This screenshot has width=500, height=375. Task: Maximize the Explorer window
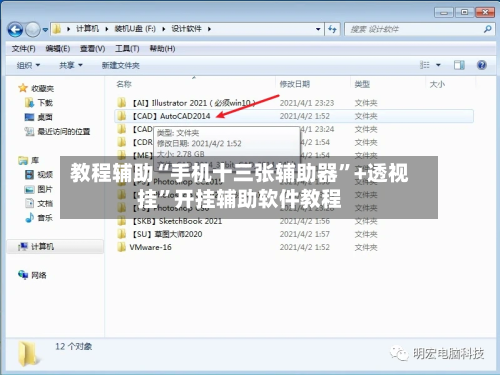pos(464,12)
